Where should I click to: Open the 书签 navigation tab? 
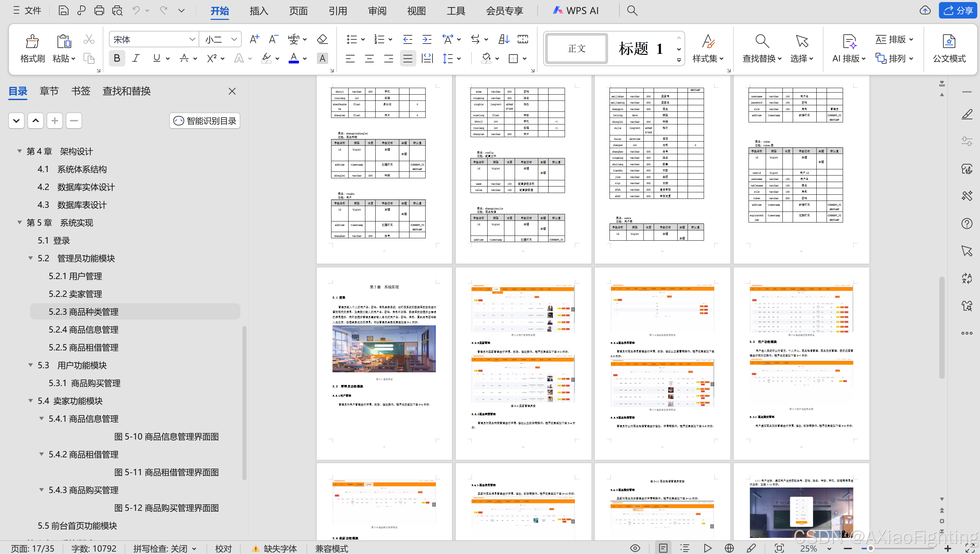[80, 91]
